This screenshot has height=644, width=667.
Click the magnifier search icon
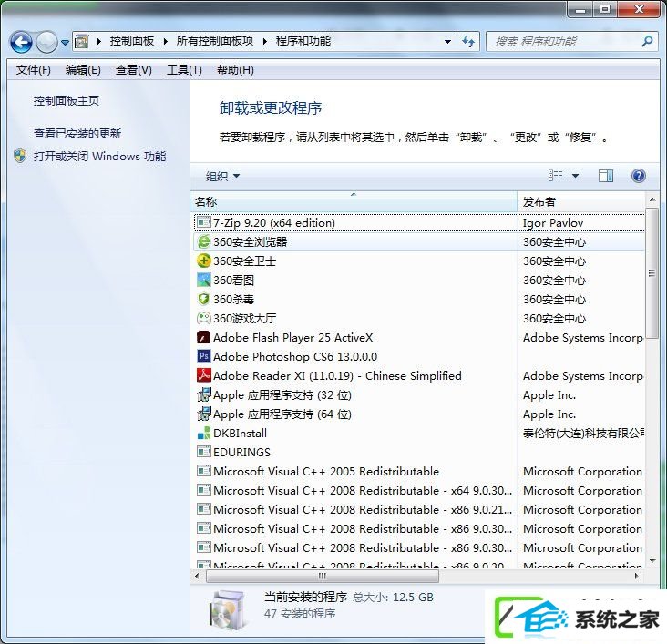pyautogui.click(x=647, y=41)
